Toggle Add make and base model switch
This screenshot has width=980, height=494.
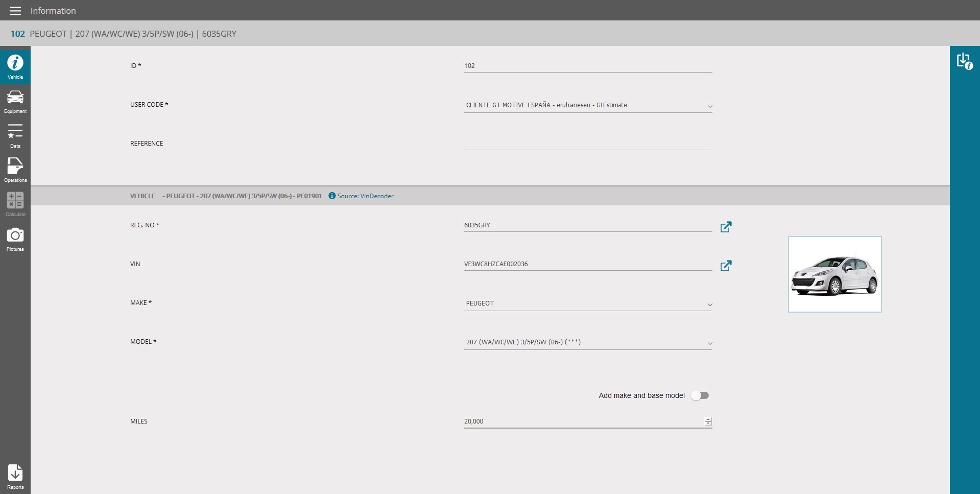(700, 395)
